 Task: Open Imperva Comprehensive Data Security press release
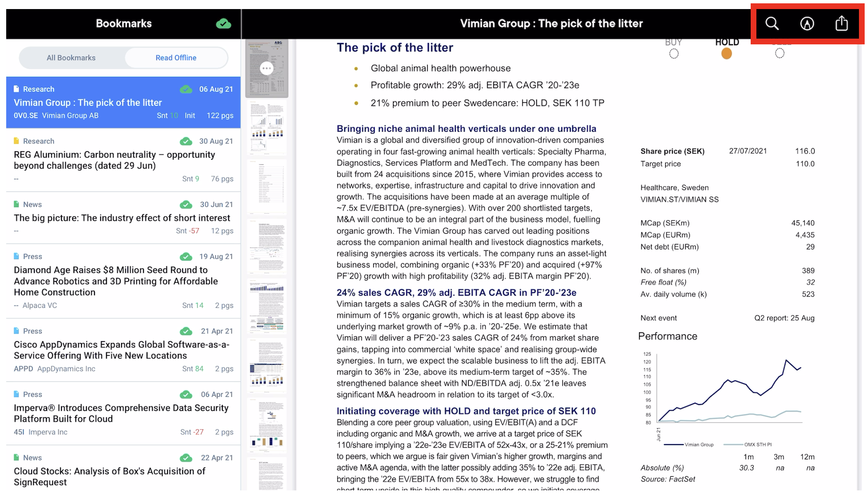click(123, 413)
